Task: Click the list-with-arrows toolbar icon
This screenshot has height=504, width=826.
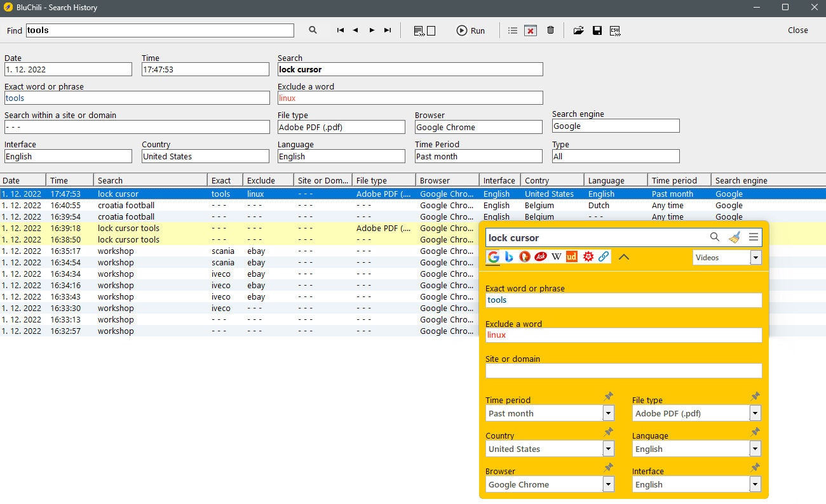Action: pyautogui.click(x=419, y=30)
